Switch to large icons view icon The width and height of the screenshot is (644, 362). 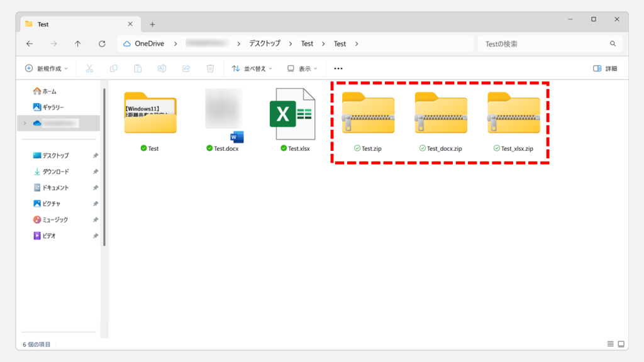pyautogui.click(x=621, y=344)
